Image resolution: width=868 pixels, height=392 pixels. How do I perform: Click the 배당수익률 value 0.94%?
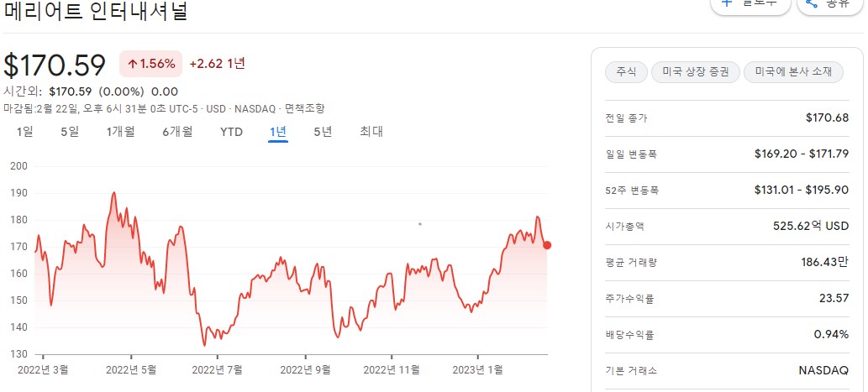coord(831,334)
